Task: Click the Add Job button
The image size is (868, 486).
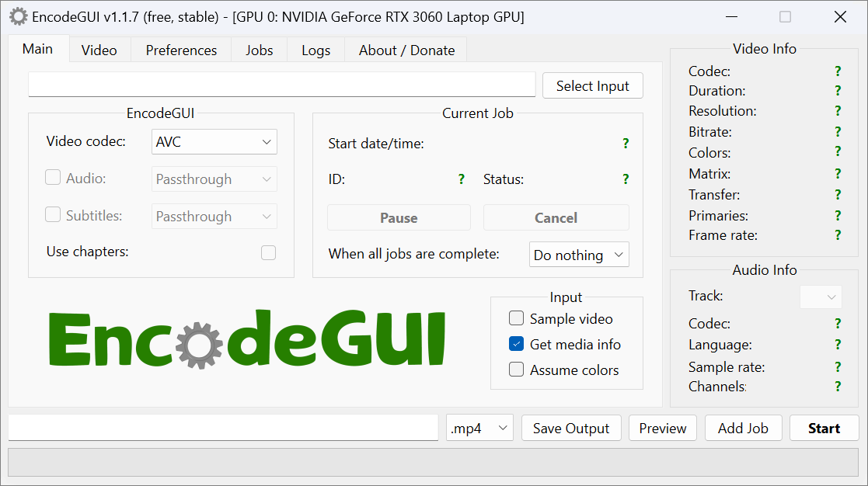Action: point(743,428)
